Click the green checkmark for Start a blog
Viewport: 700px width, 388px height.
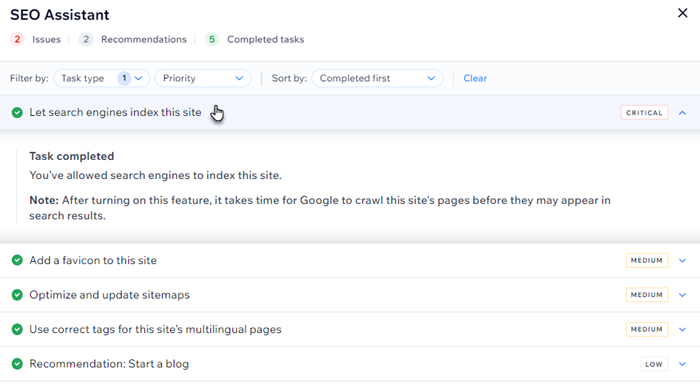[x=17, y=364]
